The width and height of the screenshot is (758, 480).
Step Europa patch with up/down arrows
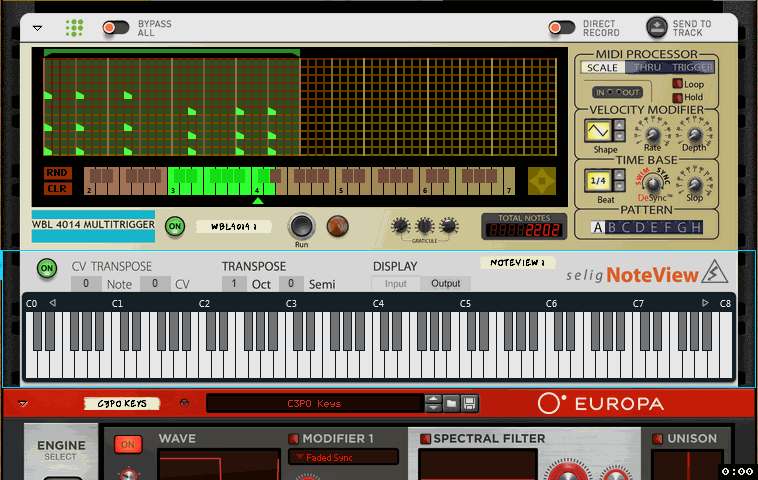(x=433, y=403)
